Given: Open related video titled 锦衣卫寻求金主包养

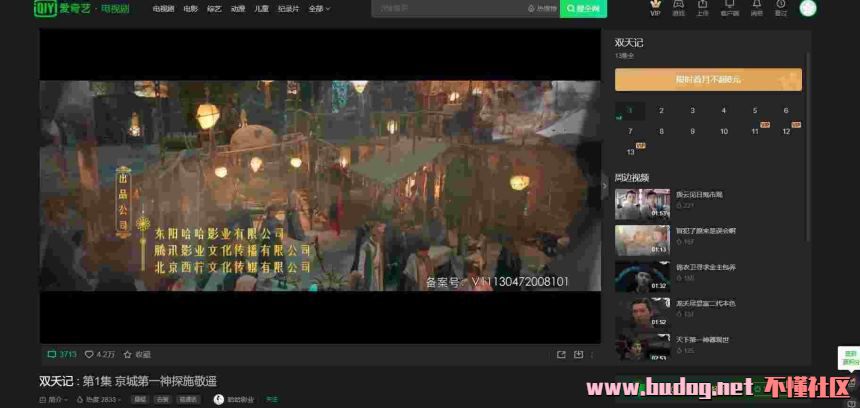Looking at the screenshot, I should point(705,267).
